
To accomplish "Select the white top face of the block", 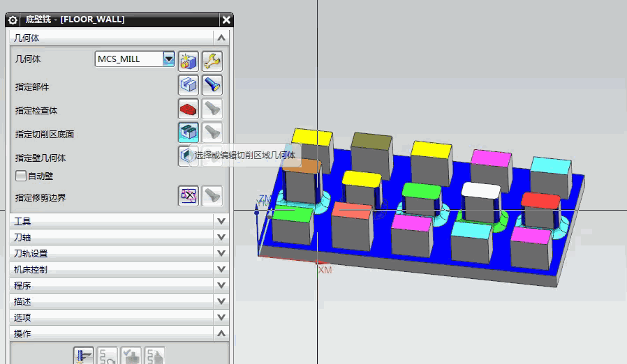I will (481, 190).
